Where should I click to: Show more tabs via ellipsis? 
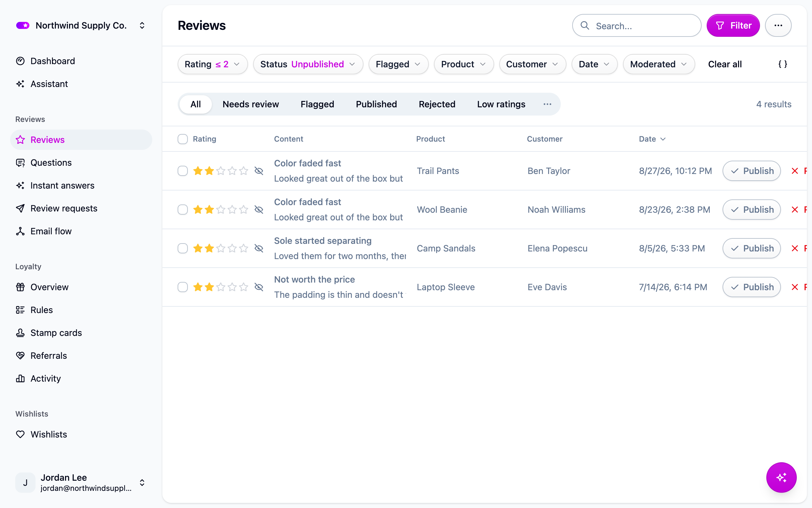click(x=547, y=104)
